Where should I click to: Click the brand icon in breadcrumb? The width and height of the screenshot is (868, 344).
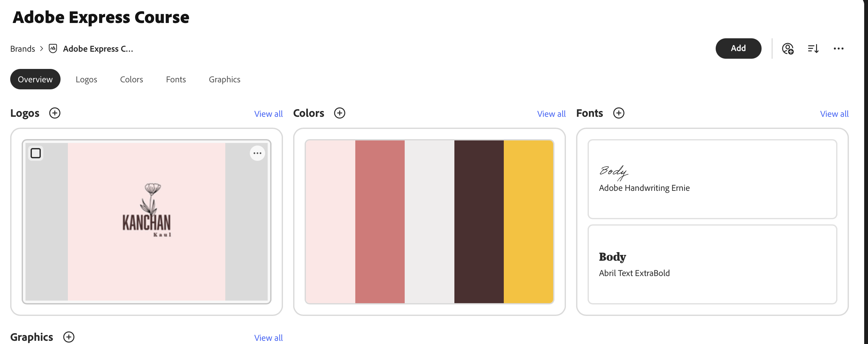(53, 49)
